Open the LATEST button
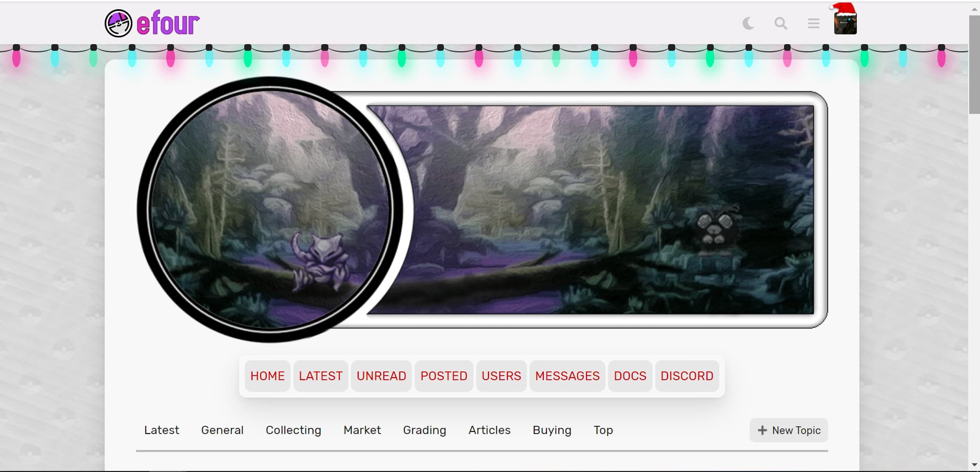980x472 pixels. [321, 376]
